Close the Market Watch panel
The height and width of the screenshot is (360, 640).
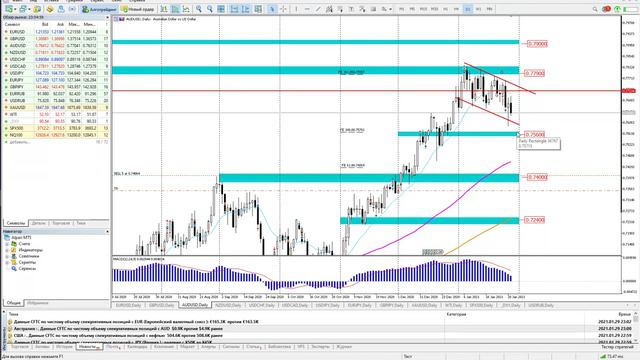(107, 18)
